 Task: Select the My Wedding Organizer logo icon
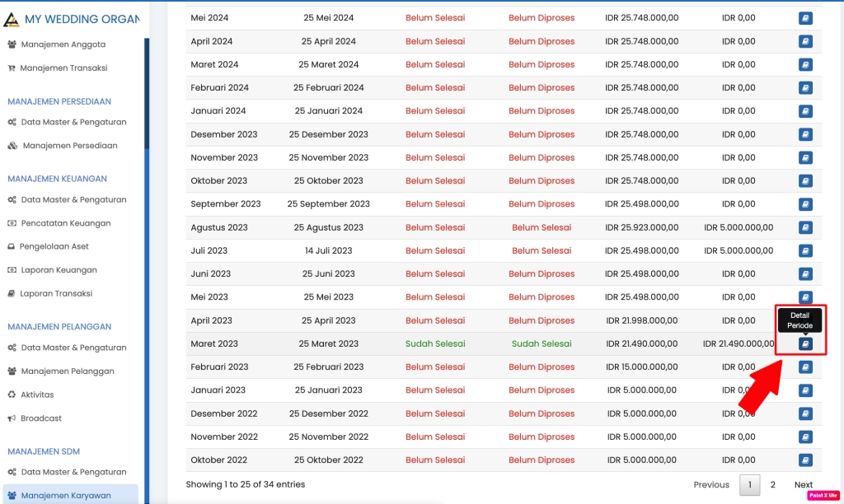(12, 18)
